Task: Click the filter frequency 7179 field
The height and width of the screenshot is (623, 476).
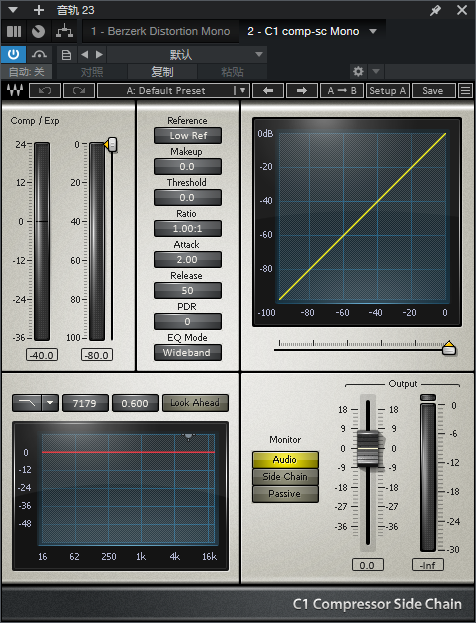Action: pyautogui.click(x=85, y=403)
